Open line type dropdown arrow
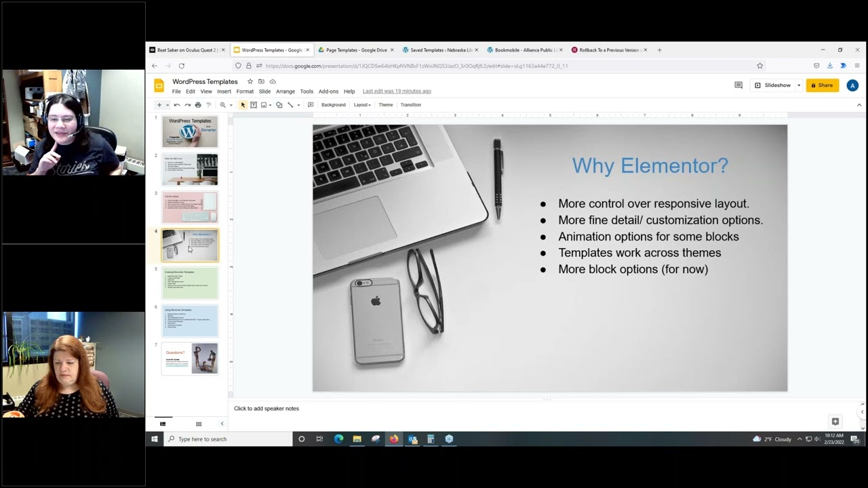868x488 pixels. [x=298, y=105]
